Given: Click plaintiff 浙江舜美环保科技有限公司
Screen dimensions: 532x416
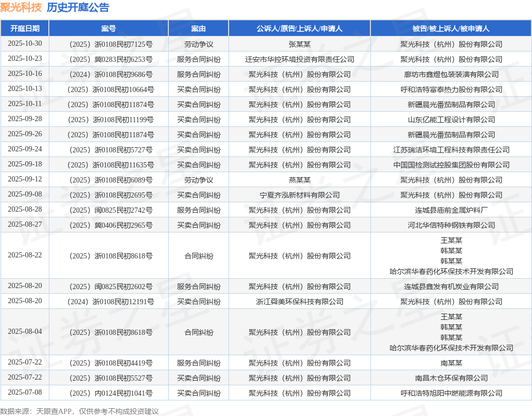Looking at the screenshot, I should [x=300, y=302].
